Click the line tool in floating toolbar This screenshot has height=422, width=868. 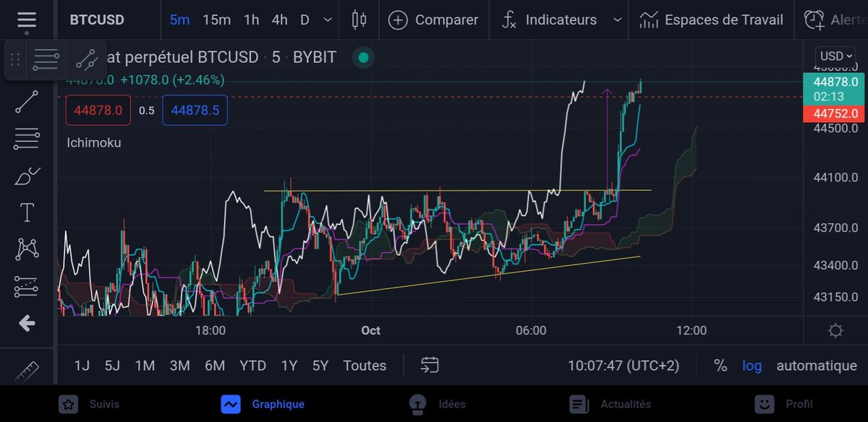coord(86,59)
